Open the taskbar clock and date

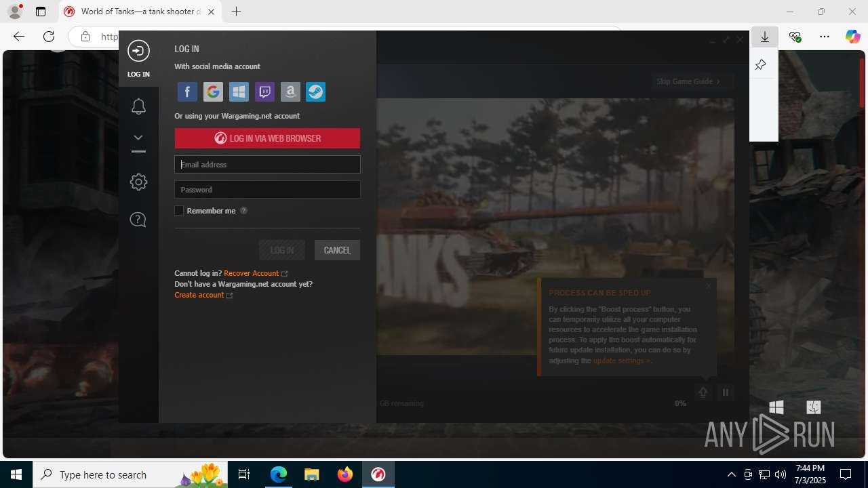(x=810, y=474)
